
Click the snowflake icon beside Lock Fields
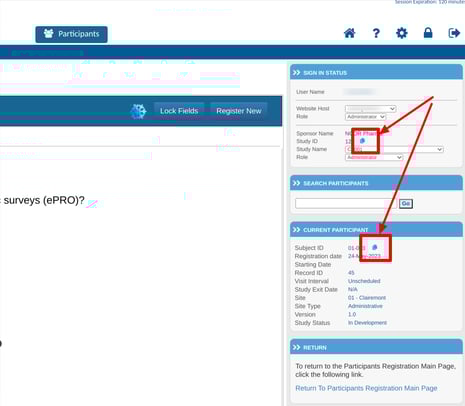click(138, 111)
